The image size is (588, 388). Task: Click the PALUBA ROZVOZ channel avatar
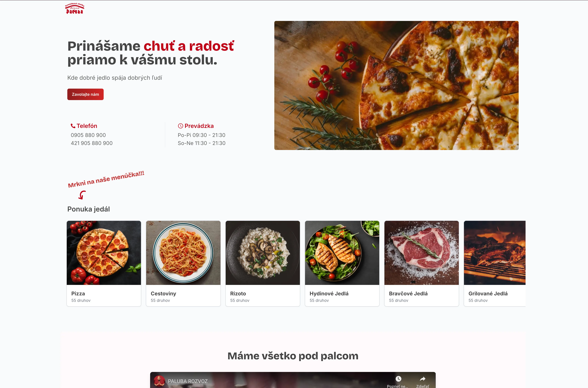click(159, 381)
